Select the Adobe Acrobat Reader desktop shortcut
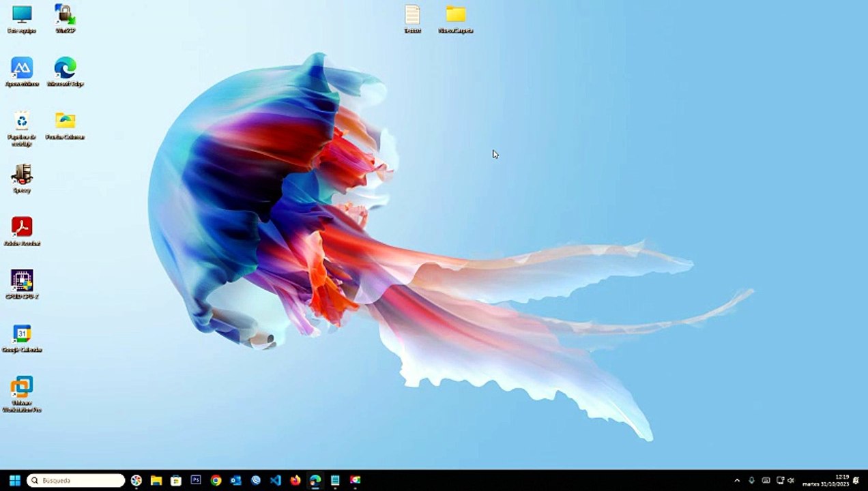Viewport: 868px width, 491px height. click(x=22, y=232)
